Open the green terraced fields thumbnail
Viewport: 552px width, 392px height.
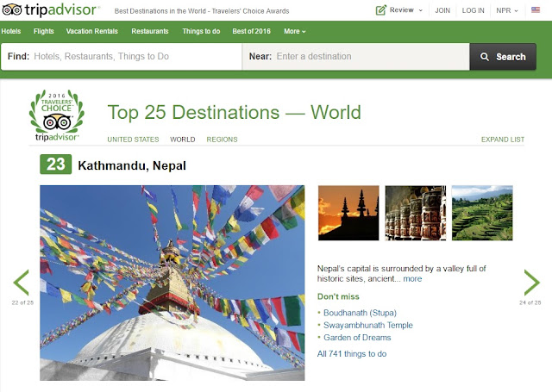[482, 213]
